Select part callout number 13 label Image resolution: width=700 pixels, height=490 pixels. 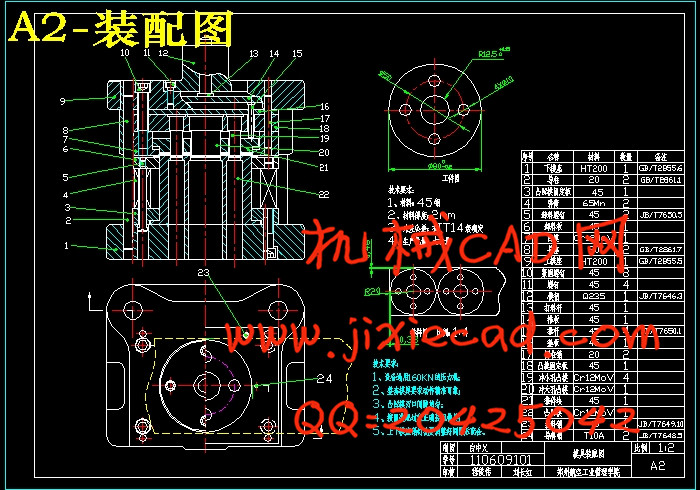pyautogui.click(x=254, y=54)
